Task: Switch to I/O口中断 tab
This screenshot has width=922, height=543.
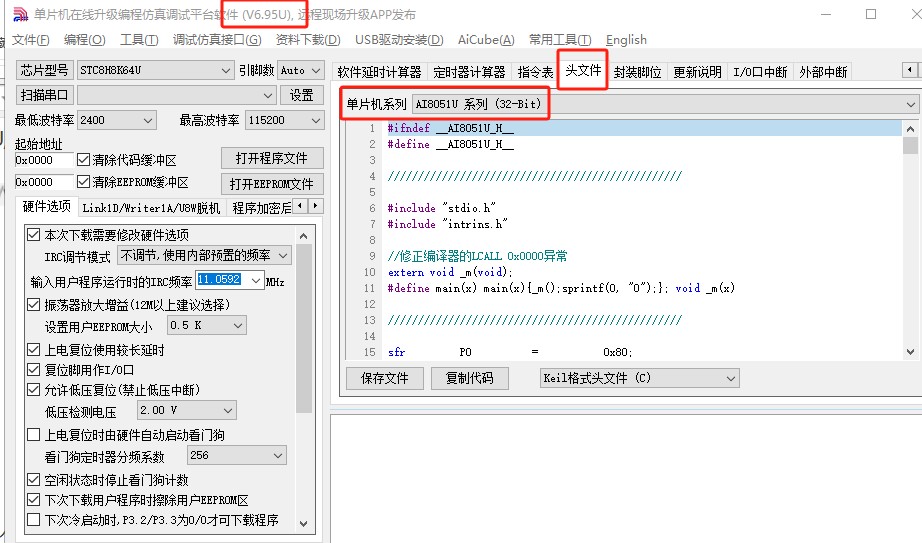Action: click(760, 72)
